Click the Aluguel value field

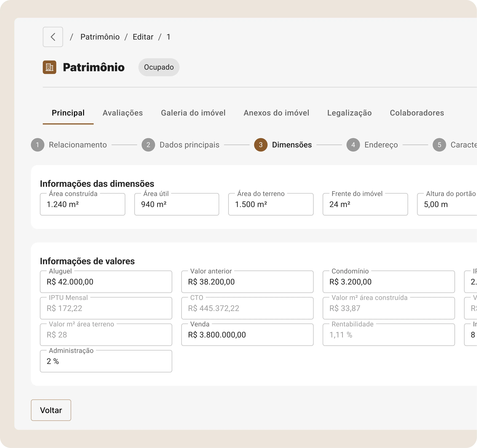pyautogui.click(x=106, y=282)
